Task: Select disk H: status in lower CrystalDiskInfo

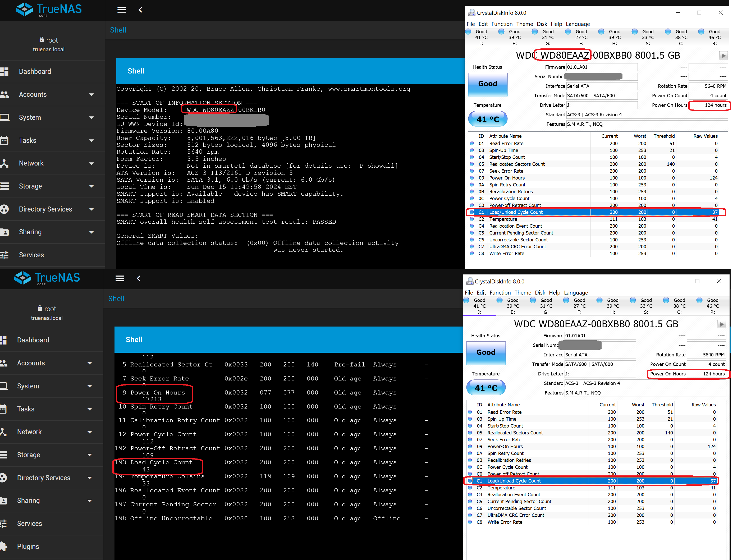Action: click(x=612, y=306)
